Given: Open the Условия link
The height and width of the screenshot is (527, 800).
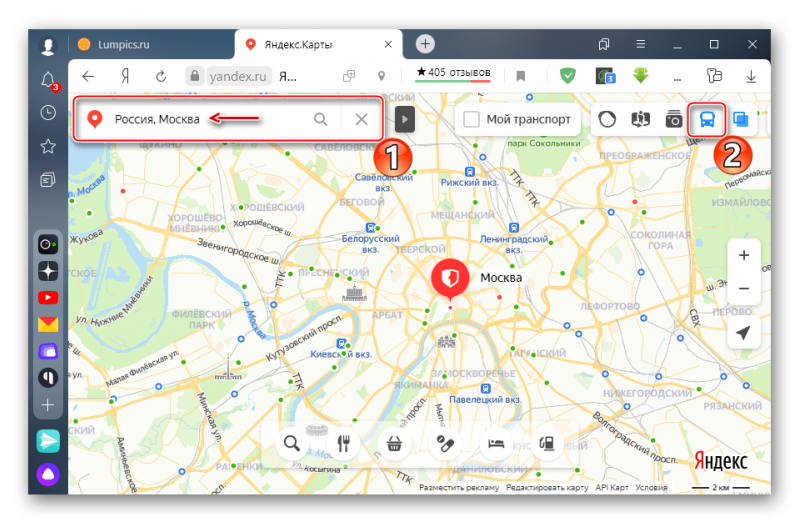Looking at the screenshot, I should [651, 488].
